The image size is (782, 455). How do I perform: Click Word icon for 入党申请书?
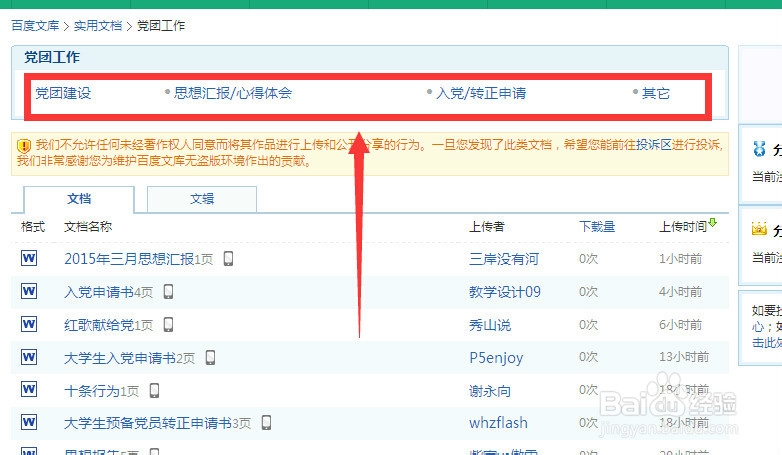[x=29, y=291]
